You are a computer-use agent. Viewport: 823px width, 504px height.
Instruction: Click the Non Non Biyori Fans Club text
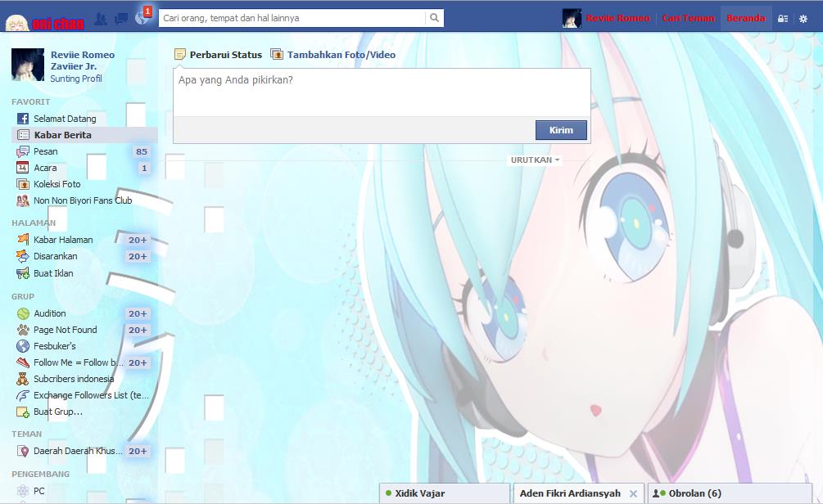(x=83, y=200)
